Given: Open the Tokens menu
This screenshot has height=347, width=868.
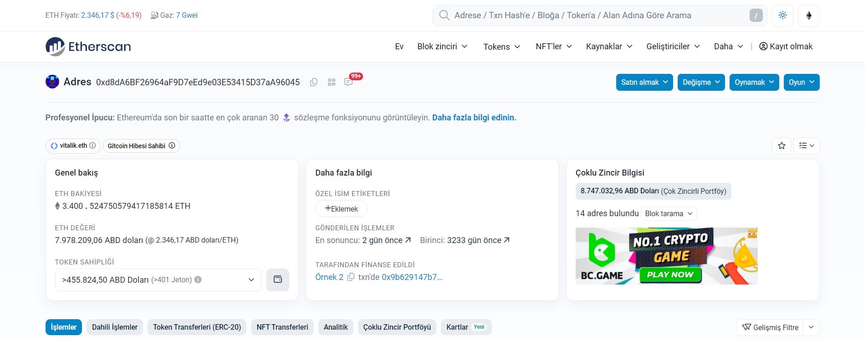Looking at the screenshot, I should (501, 47).
